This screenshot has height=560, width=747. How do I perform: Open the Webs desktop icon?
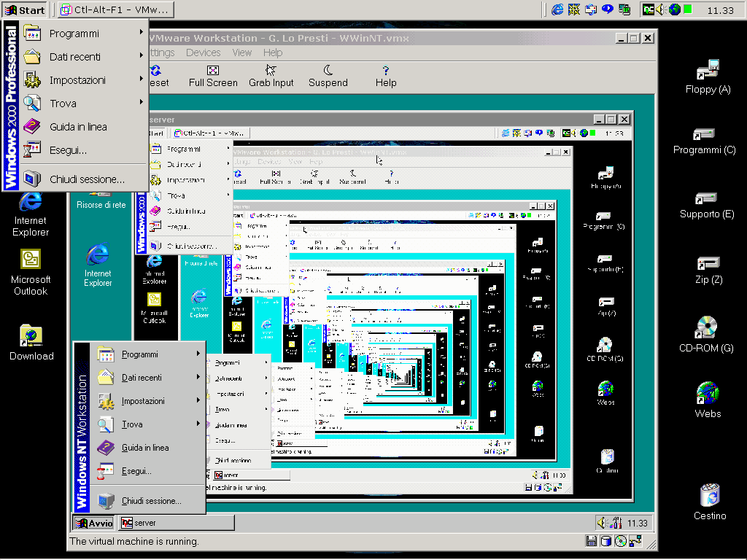[708, 400]
